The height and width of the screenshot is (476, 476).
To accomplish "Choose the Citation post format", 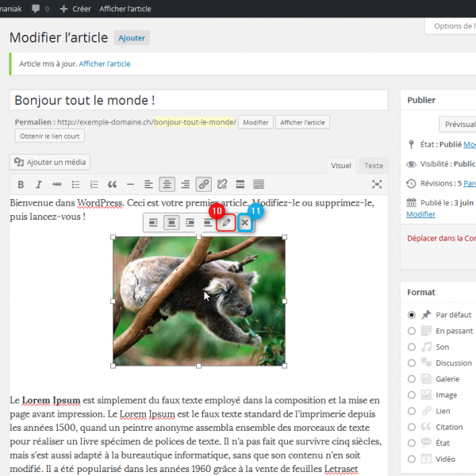I will [x=412, y=427].
